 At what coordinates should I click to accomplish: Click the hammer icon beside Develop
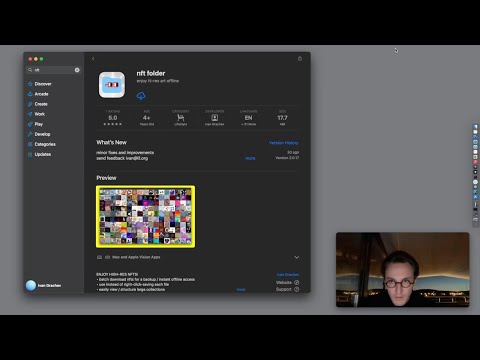click(30, 134)
